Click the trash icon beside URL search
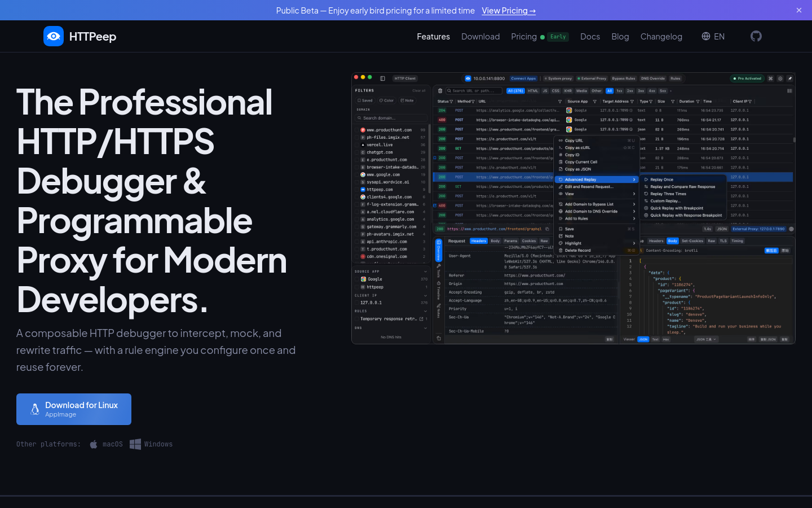812x508 pixels. 440,90
